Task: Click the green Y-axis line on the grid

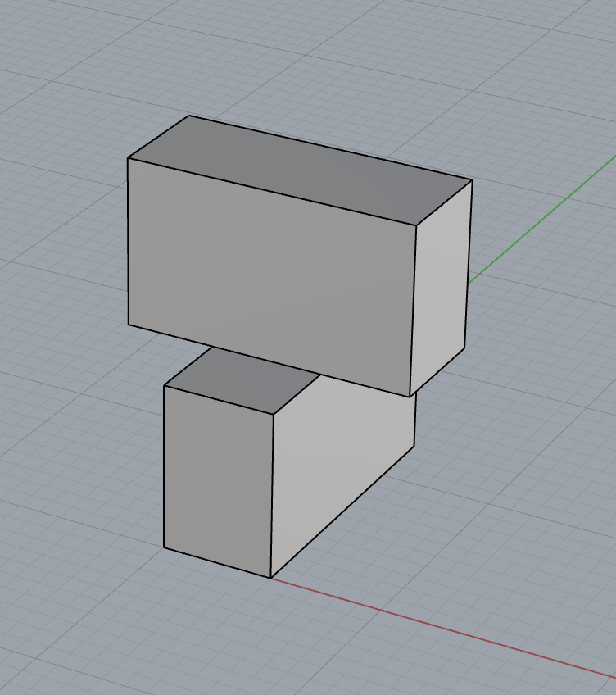Action: point(541,220)
